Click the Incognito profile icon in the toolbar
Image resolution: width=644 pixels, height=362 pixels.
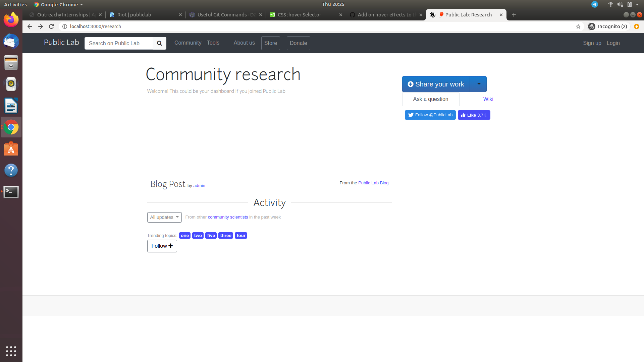591,26
